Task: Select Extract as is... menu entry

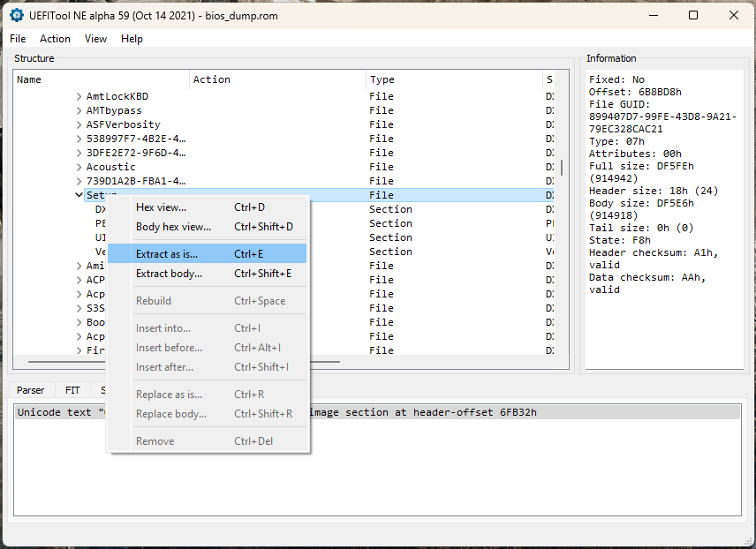Action: [208, 253]
